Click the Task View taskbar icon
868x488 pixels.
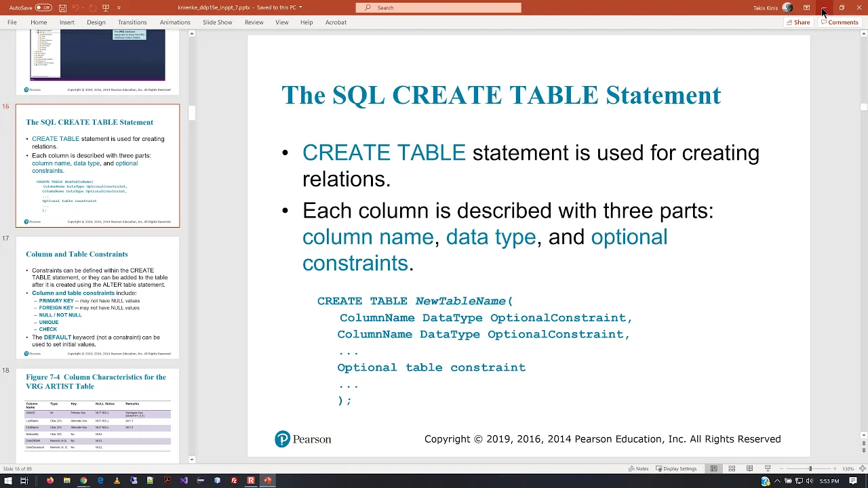pyautogui.click(x=24, y=481)
